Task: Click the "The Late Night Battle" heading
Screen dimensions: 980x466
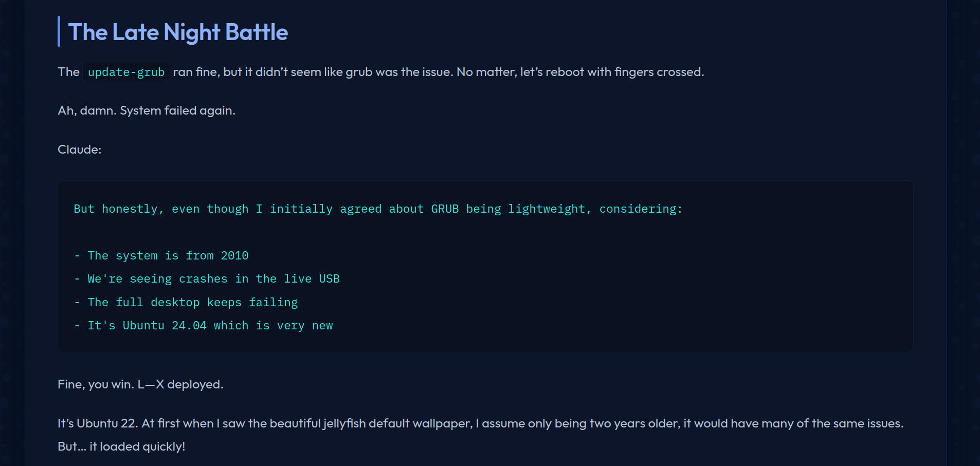Action: (178, 32)
